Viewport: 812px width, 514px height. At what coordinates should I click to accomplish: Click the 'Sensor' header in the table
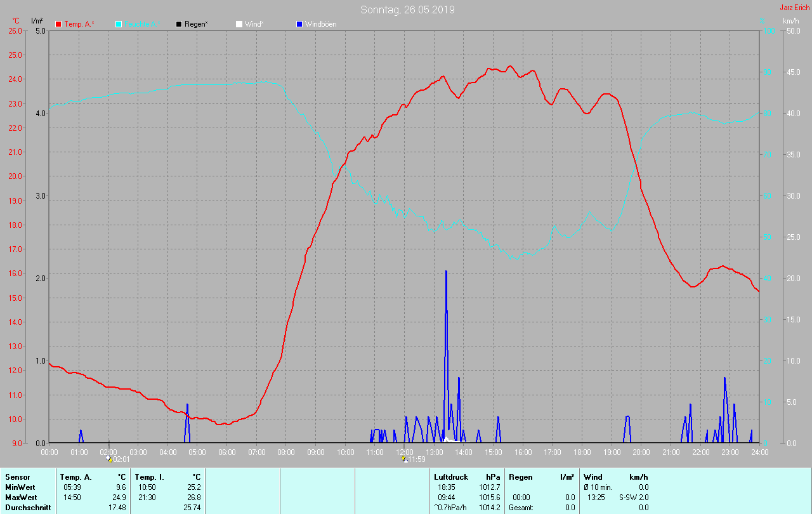point(17,477)
